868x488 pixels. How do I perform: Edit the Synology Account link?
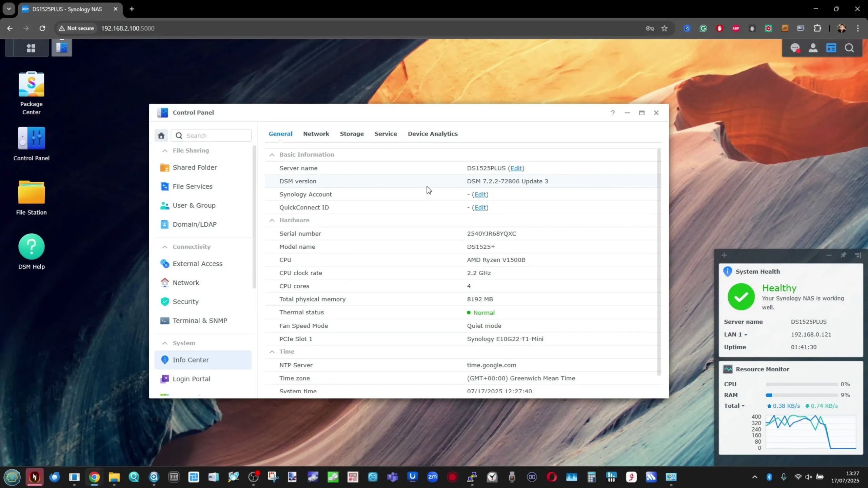480,194
